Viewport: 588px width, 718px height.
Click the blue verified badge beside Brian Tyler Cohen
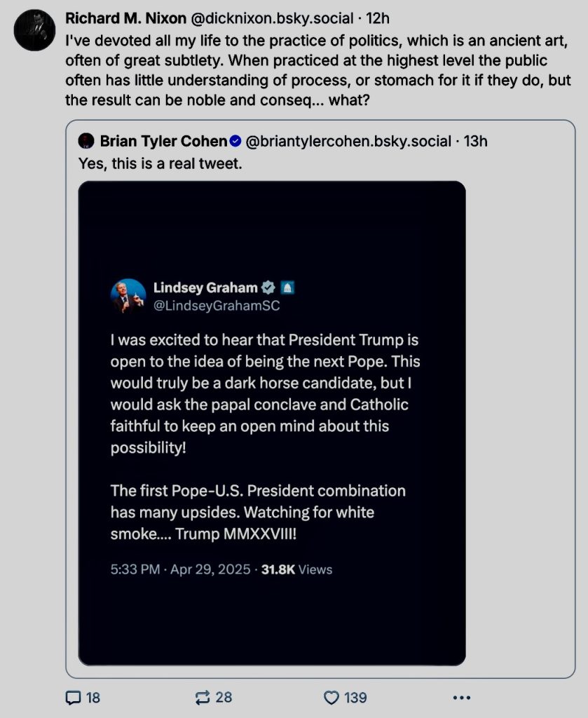235,141
